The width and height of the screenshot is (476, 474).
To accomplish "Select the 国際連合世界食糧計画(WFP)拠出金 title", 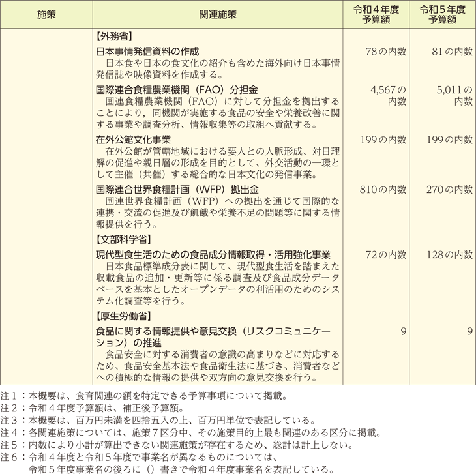I will 177,190.
